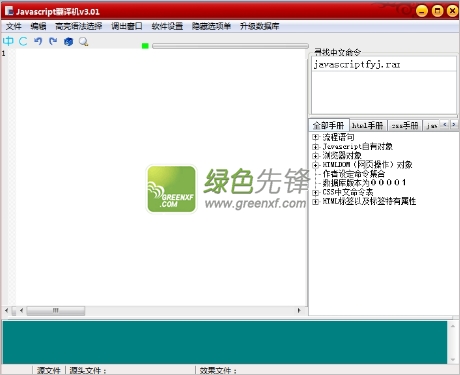Image resolution: width=460 pixels, height=375 pixels.
Task: Click the editor scrollbar left arrow
Action: tap(21, 310)
